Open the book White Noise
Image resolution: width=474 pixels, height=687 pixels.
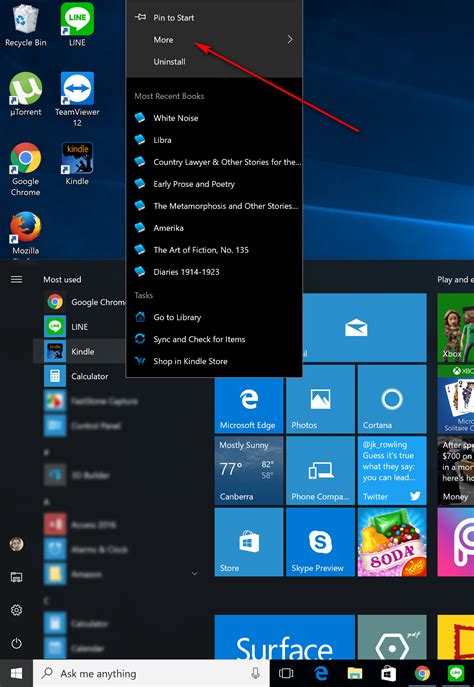(214, 118)
